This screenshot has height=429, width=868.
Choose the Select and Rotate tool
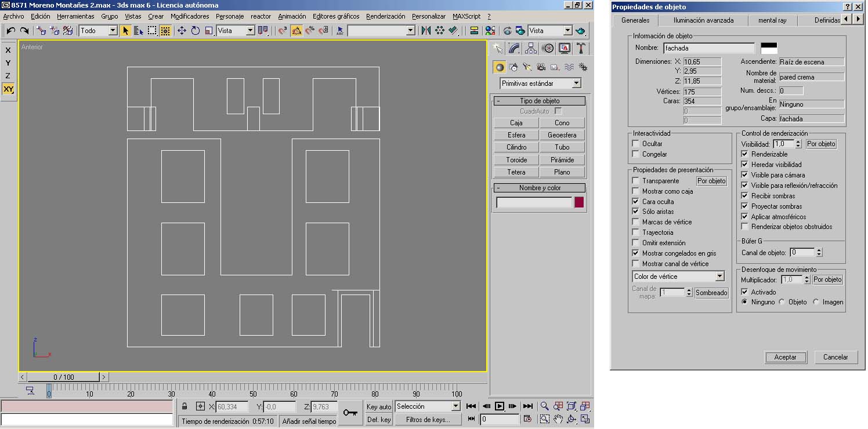(x=196, y=31)
